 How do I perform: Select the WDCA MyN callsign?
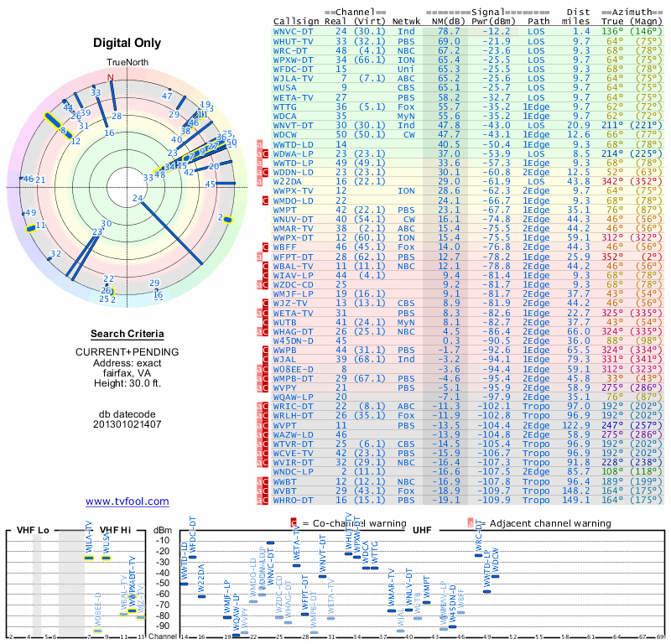click(x=284, y=116)
